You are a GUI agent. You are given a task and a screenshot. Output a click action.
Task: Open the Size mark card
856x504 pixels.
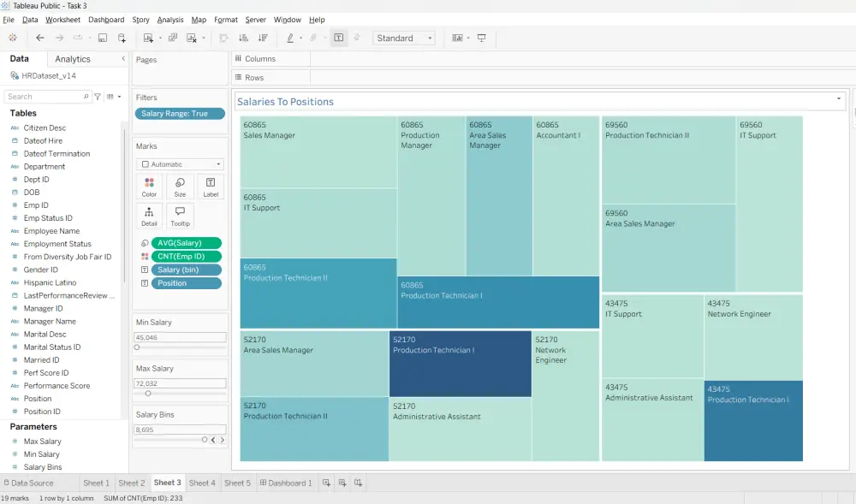coord(180,187)
